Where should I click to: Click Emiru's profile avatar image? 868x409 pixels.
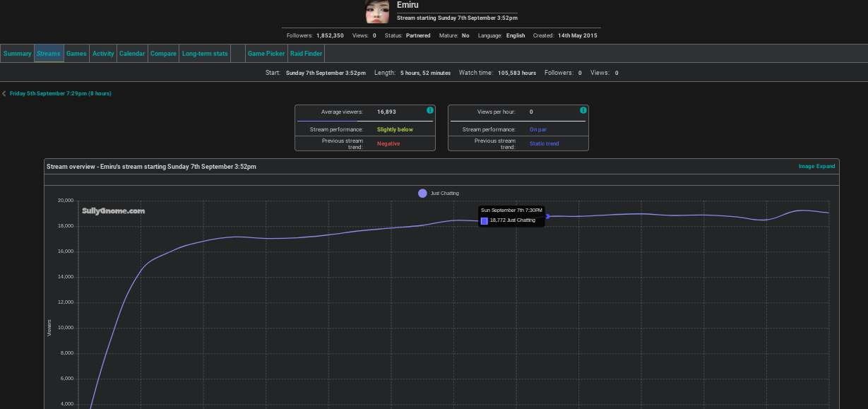click(377, 11)
